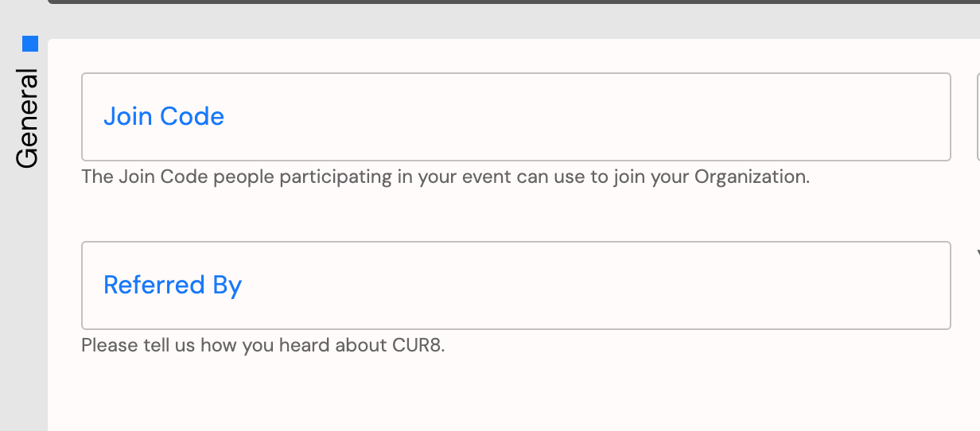Viewport: 980px width, 431px height.
Task: Click the 'heard about CUR8' helper text
Action: click(263, 346)
